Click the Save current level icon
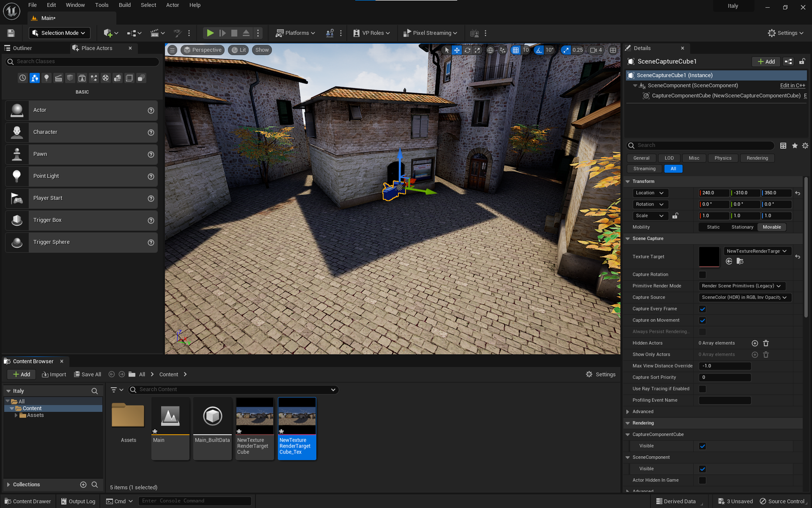812x508 pixels. click(x=11, y=33)
